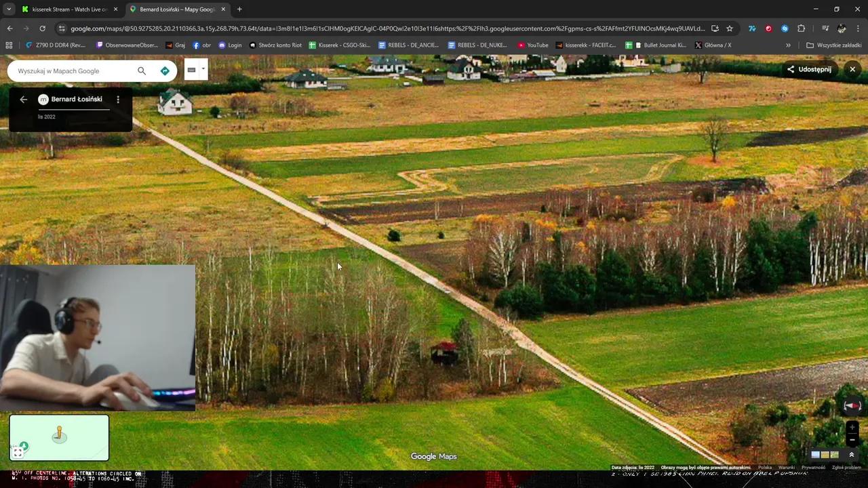Expand the minimap using its corner icon
The width and height of the screenshot is (868, 488).
18,453
